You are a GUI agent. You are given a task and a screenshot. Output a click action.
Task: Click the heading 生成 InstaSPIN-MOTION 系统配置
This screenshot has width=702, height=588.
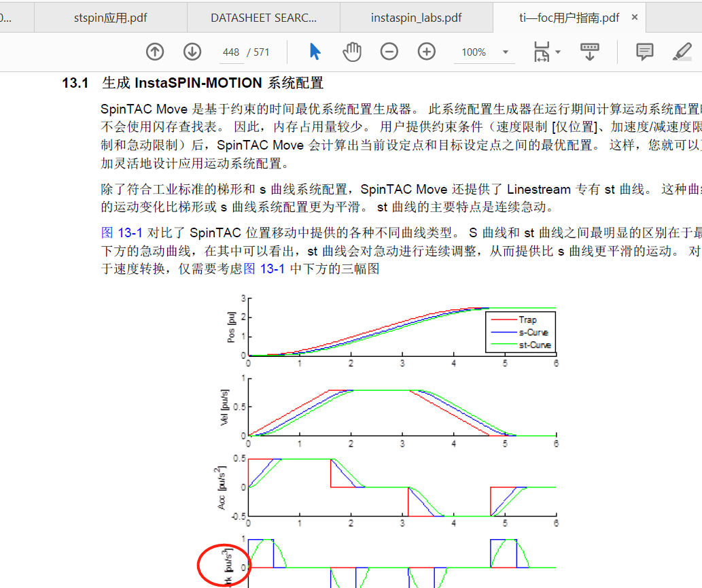click(213, 83)
